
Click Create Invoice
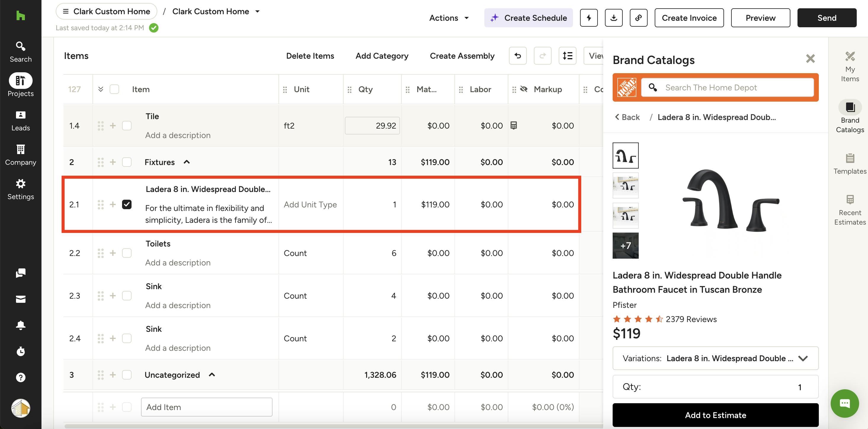[x=689, y=18]
